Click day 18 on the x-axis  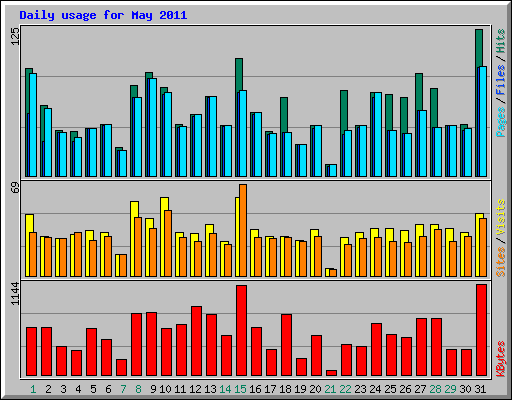tap(285, 389)
